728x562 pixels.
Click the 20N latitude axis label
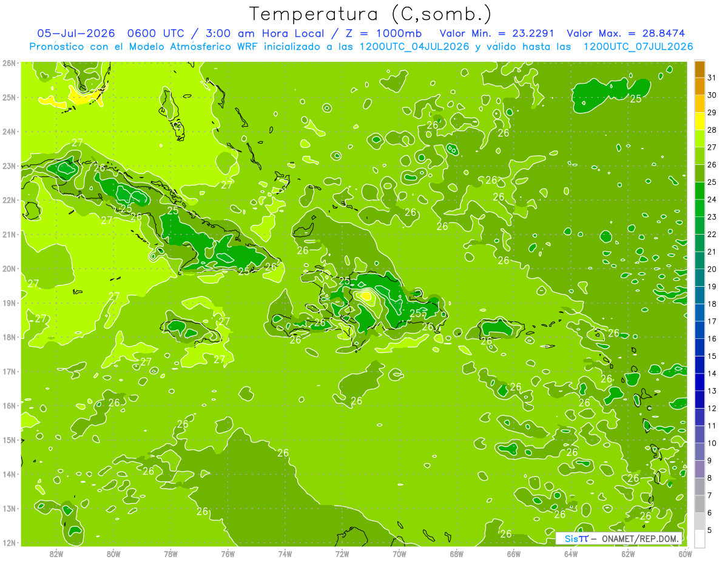click(x=8, y=269)
